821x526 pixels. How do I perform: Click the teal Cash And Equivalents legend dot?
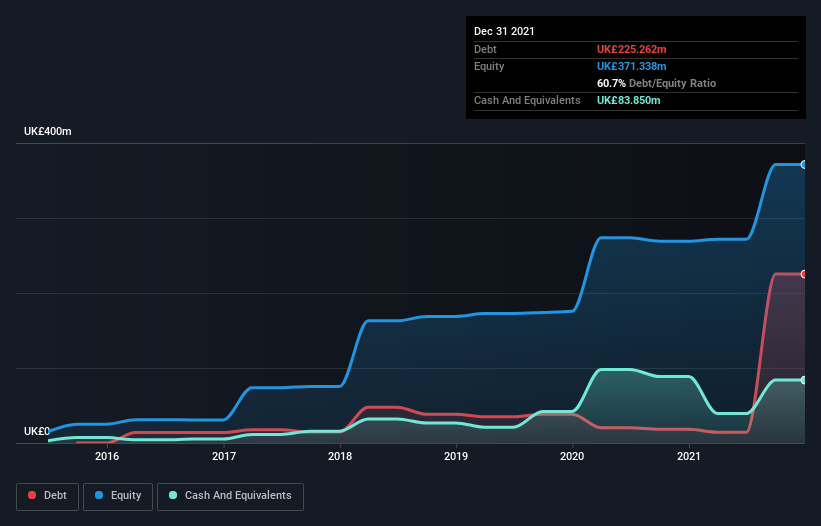pos(173,495)
